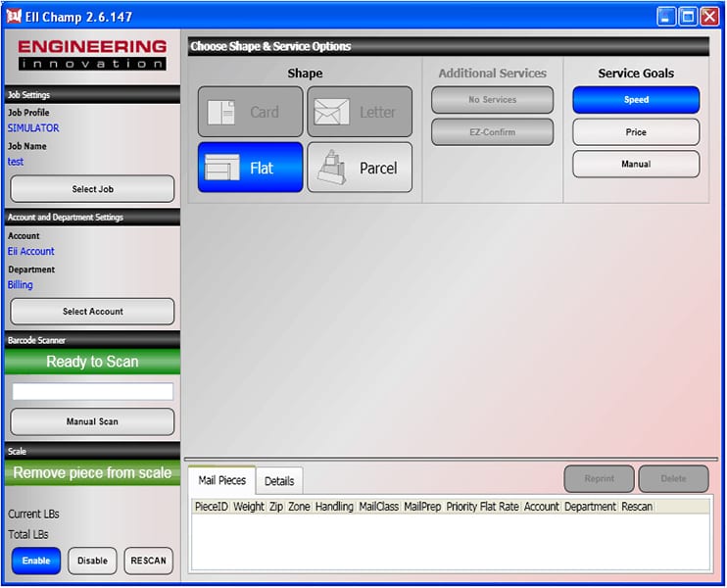
Task: Click the Delete button
Action: (673, 478)
